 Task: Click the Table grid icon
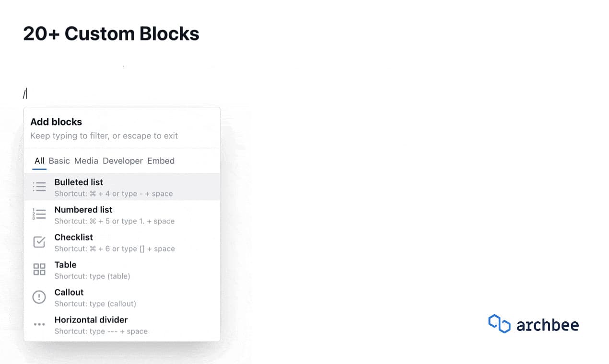click(x=39, y=269)
